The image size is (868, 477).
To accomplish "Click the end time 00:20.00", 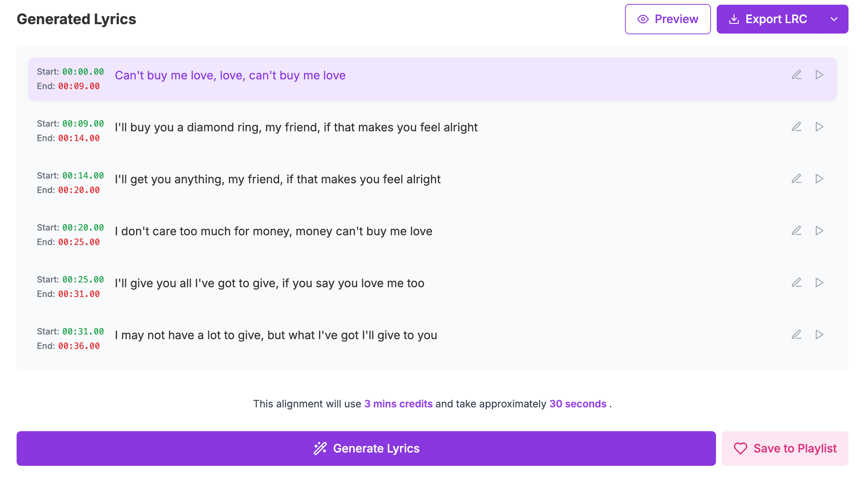I will pos(79,190).
